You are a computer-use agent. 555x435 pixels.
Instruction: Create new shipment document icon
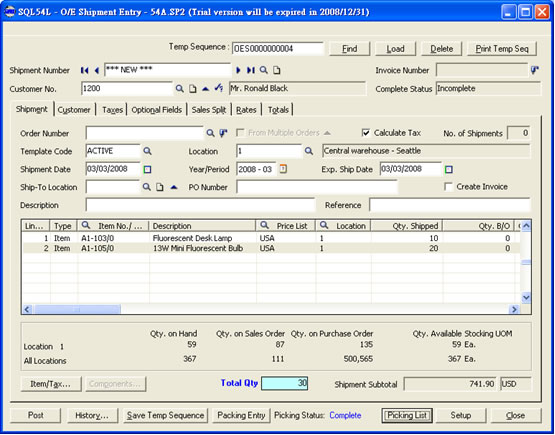click(x=276, y=70)
